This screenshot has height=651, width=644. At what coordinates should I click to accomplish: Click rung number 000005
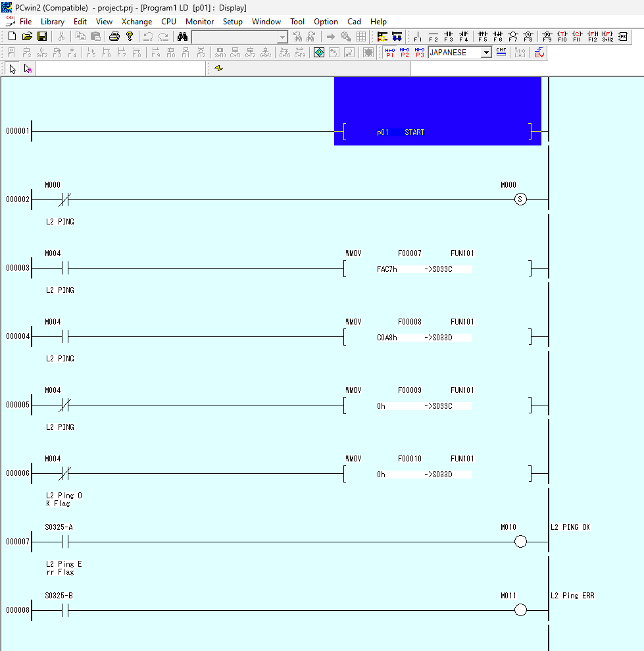tap(17, 405)
